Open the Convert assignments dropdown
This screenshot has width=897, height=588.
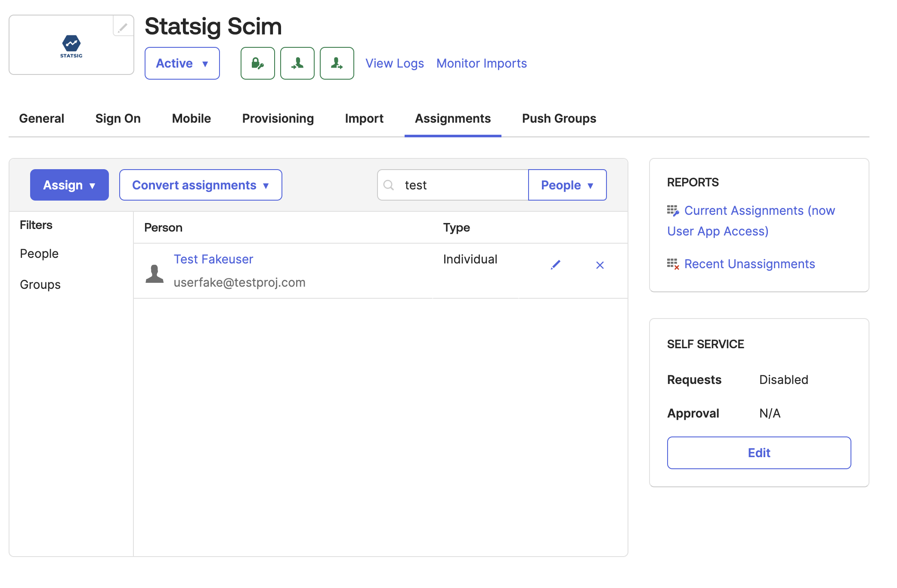pyautogui.click(x=200, y=185)
